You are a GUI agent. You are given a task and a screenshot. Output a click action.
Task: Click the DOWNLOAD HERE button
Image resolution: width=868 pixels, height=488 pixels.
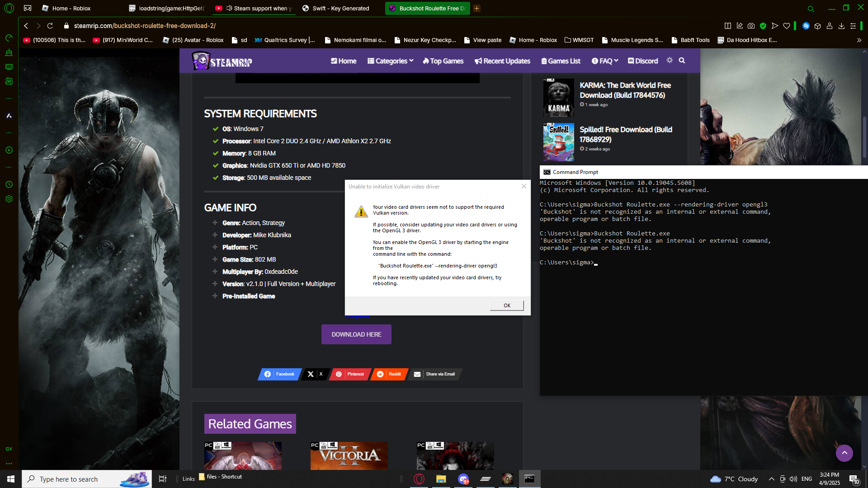[356, 334]
